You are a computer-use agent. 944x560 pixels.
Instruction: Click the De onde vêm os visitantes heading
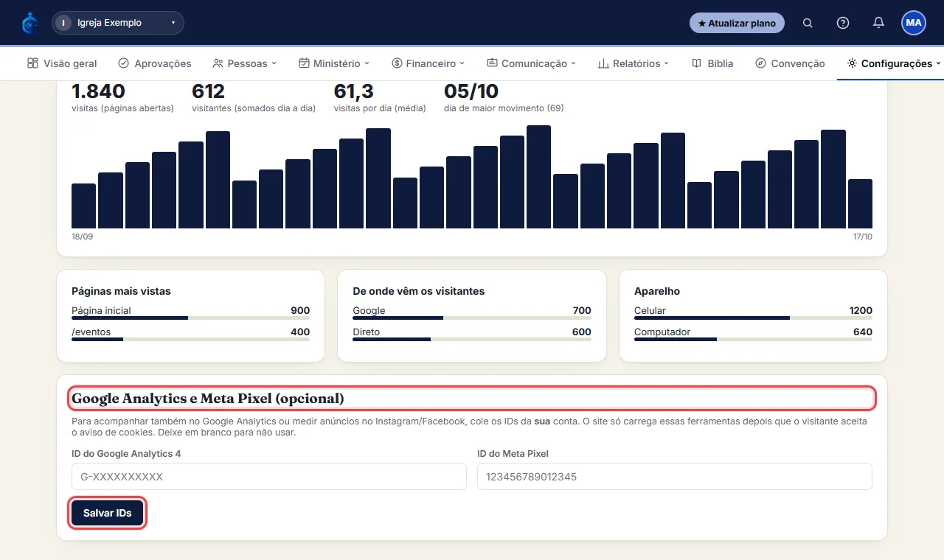click(419, 291)
